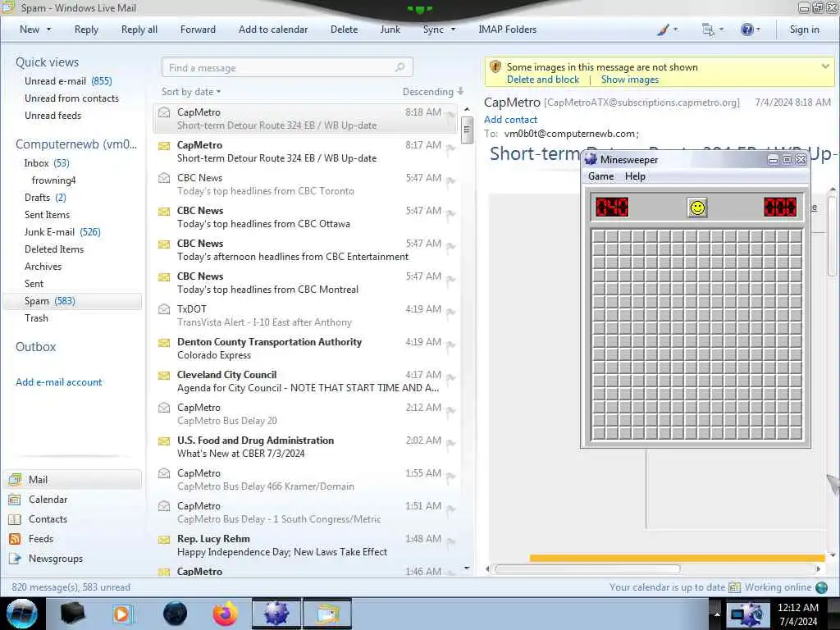The image size is (840, 630).
Task: Open the Mail shortcut icon
Action: coord(15,479)
